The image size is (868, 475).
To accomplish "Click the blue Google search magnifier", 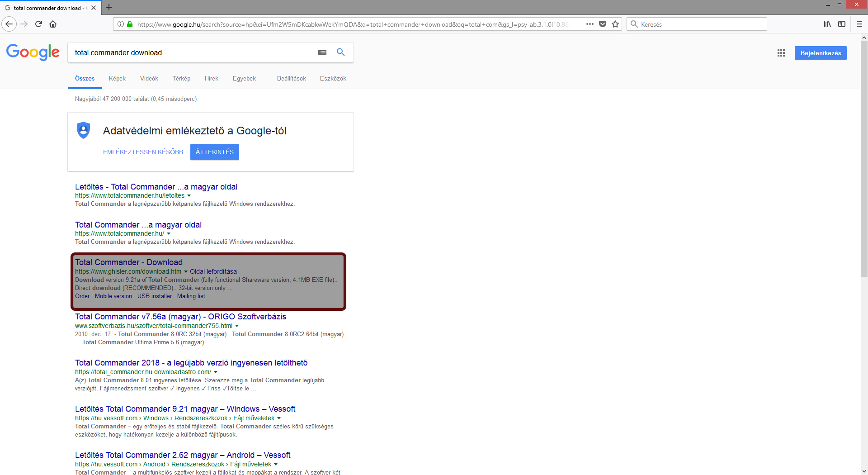I will point(341,52).
